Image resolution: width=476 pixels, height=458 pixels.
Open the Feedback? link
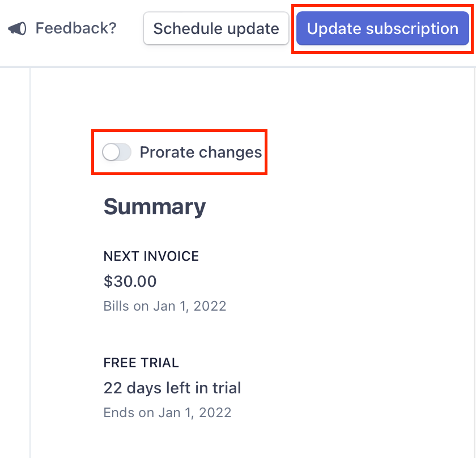[75, 28]
